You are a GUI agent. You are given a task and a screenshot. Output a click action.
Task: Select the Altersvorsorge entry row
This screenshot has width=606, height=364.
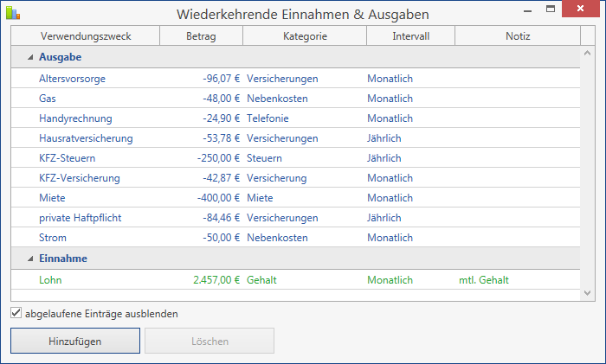(296, 79)
